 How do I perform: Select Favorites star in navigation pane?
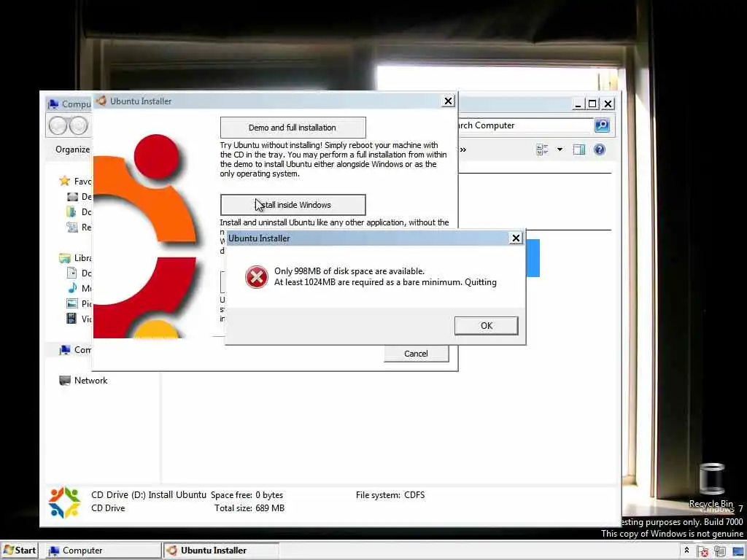(64, 181)
